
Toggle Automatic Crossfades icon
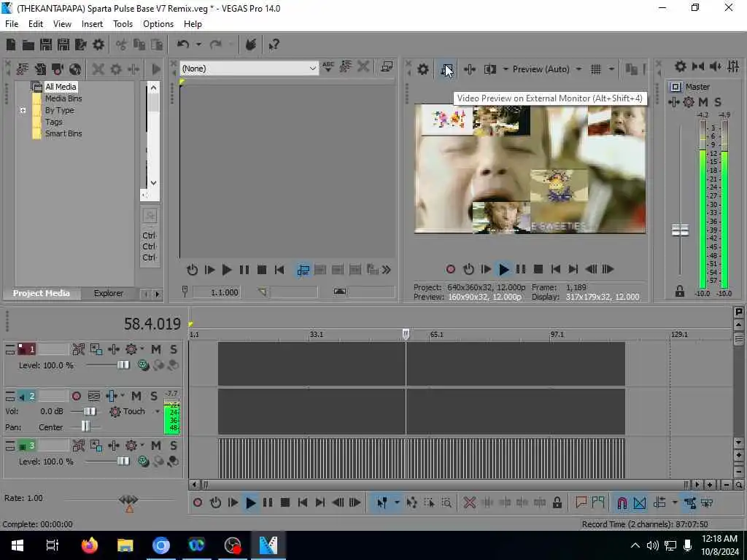click(640, 503)
